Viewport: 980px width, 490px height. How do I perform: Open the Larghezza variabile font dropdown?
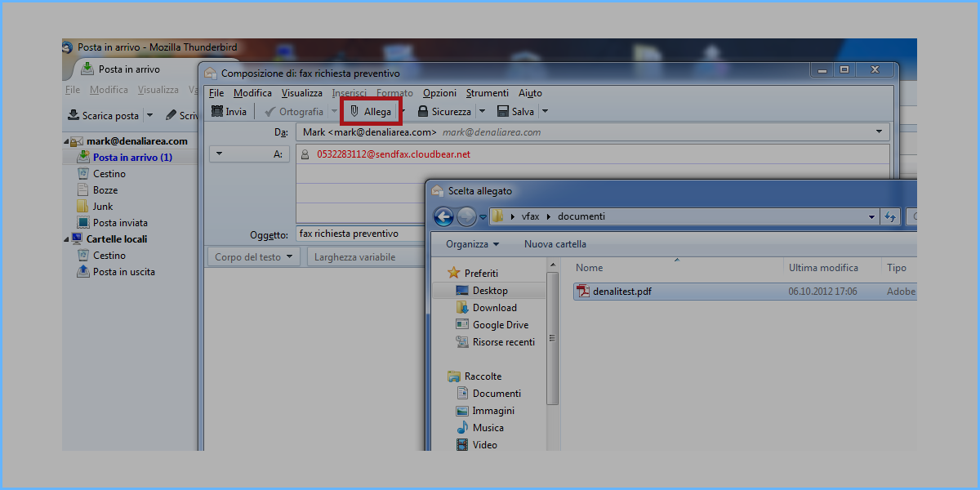[x=367, y=257]
